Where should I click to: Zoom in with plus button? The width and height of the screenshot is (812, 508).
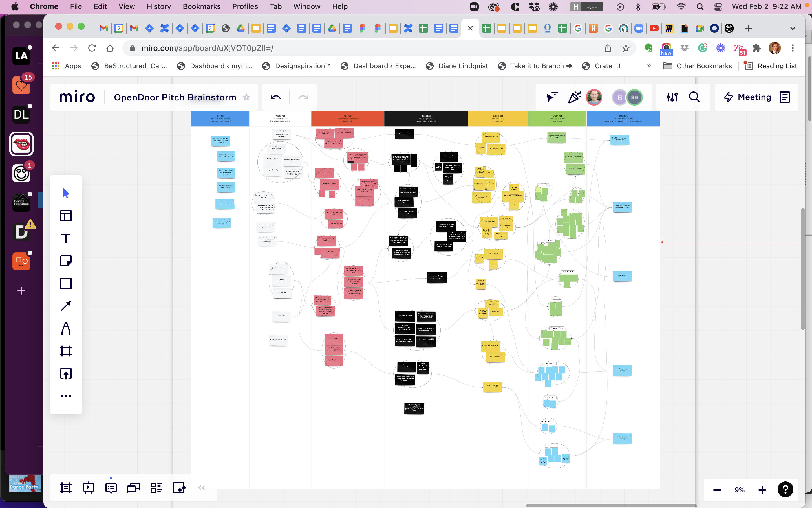click(x=762, y=490)
